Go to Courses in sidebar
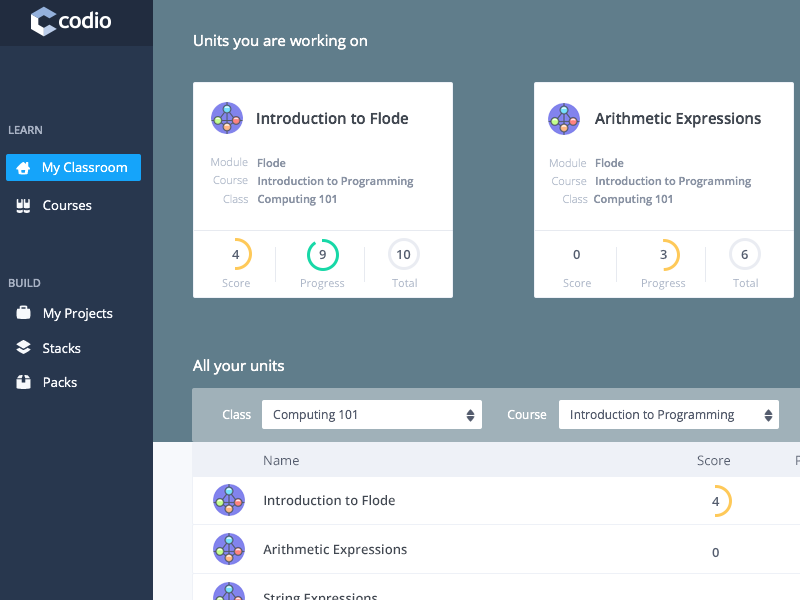The width and height of the screenshot is (800, 600). 67,206
